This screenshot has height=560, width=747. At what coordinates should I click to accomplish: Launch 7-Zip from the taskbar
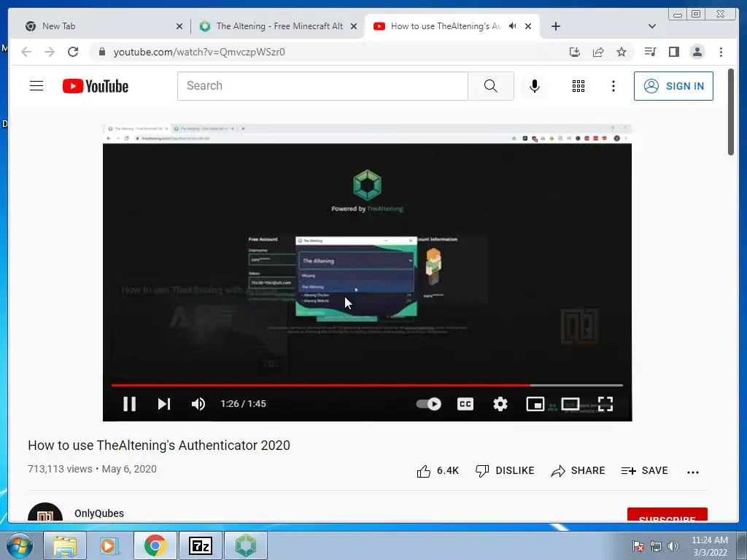200,545
